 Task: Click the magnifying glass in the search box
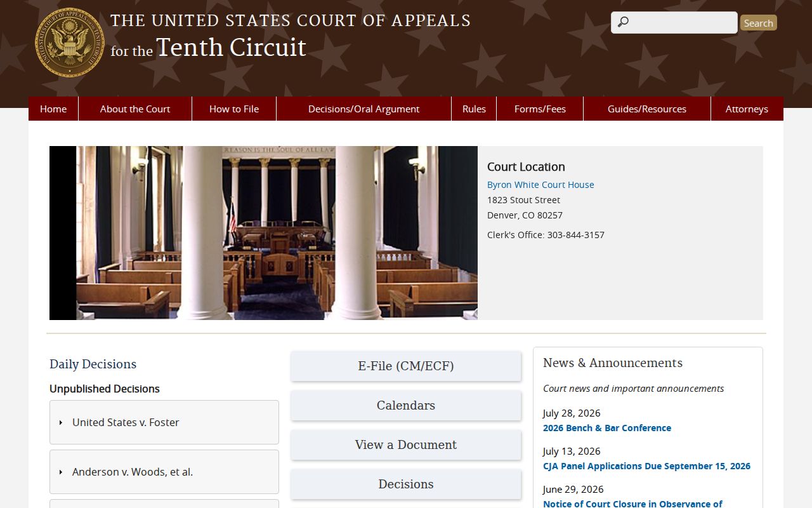(623, 22)
